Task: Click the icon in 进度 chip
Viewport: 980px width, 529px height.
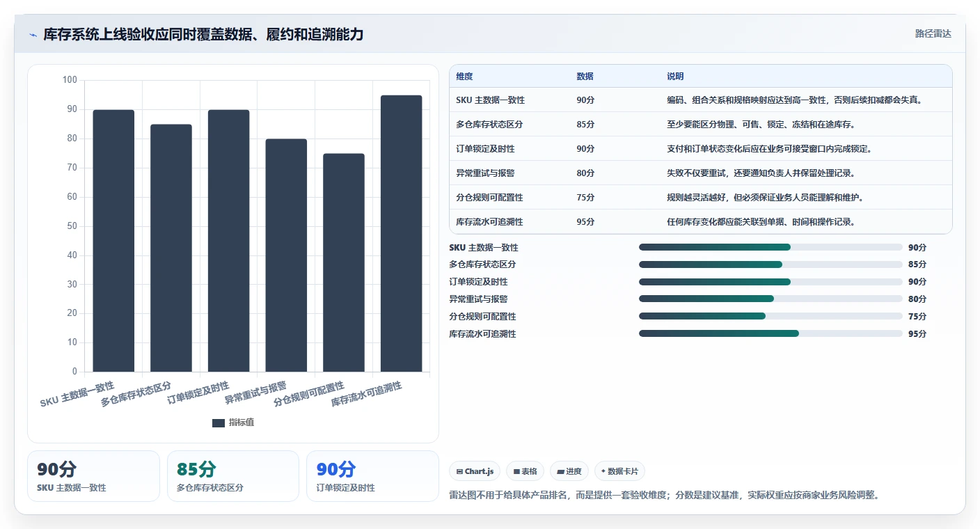Action: pyautogui.click(x=560, y=472)
